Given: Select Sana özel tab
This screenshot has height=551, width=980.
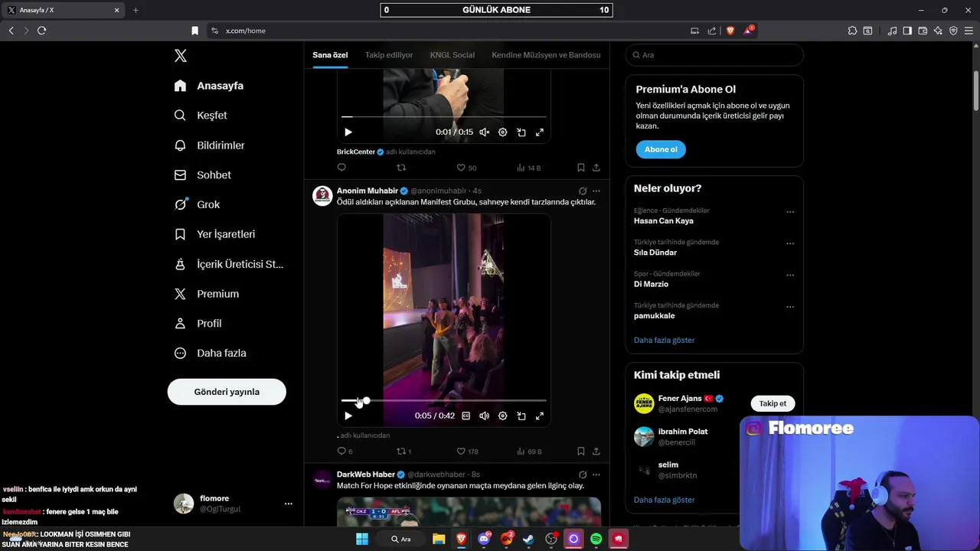Looking at the screenshot, I should pyautogui.click(x=330, y=55).
